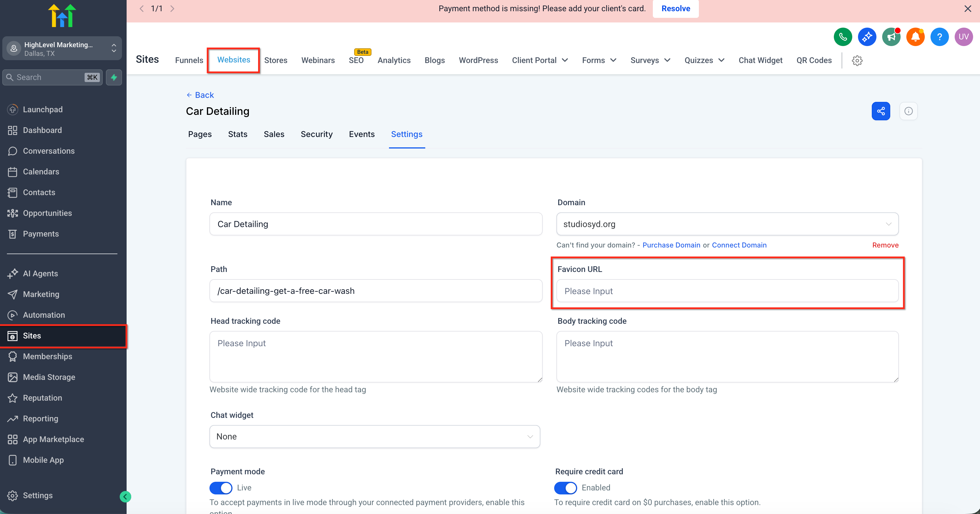This screenshot has width=980, height=514.
Task: Click the blue help question mark icon
Action: (939, 37)
